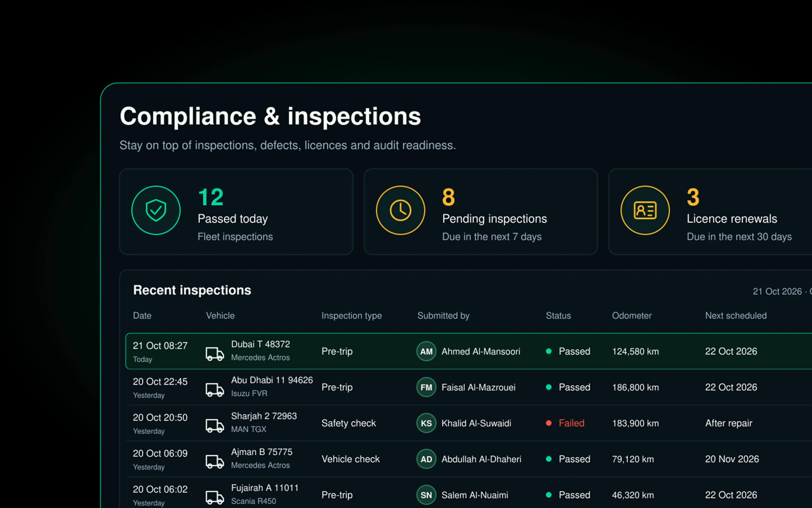The width and height of the screenshot is (812, 508).
Task: Click the truck icon for Sharjah 2 72963
Action: [x=215, y=426]
